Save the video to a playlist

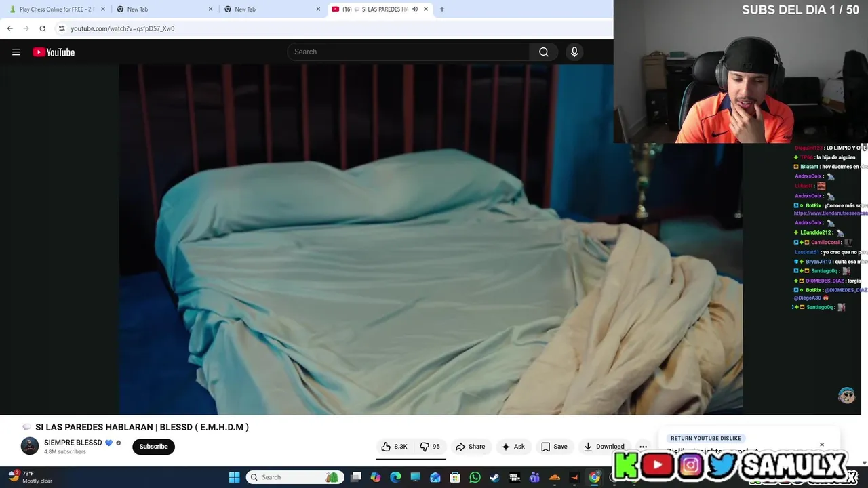[554, 447]
